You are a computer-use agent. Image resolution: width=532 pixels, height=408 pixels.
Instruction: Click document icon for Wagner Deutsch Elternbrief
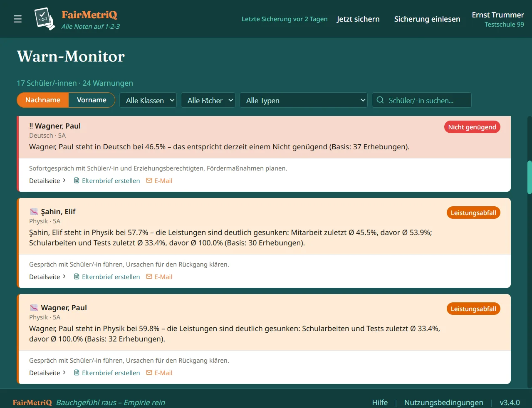coord(77,181)
